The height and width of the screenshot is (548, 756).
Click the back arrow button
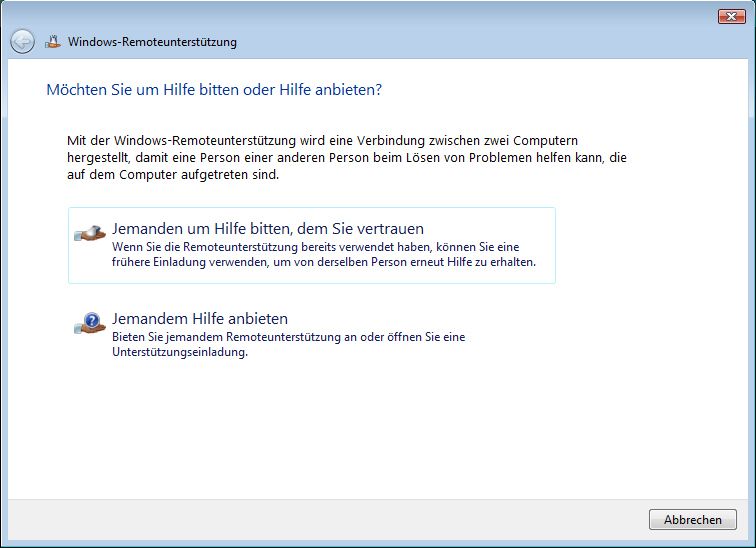[22, 42]
